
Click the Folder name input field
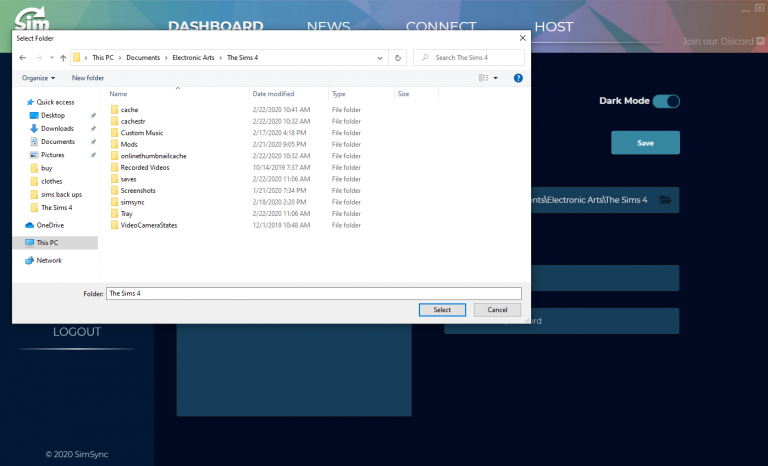point(314,294)
